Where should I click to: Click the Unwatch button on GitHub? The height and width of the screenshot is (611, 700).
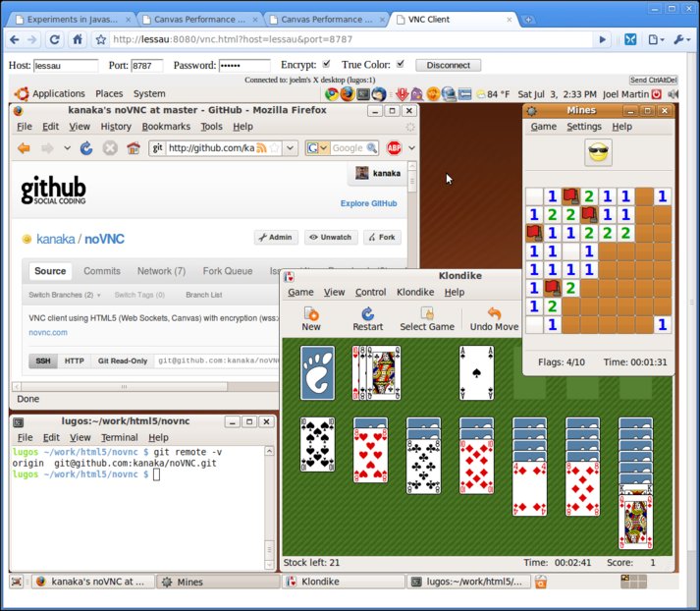pyautogui.click(x=331, y=237)
